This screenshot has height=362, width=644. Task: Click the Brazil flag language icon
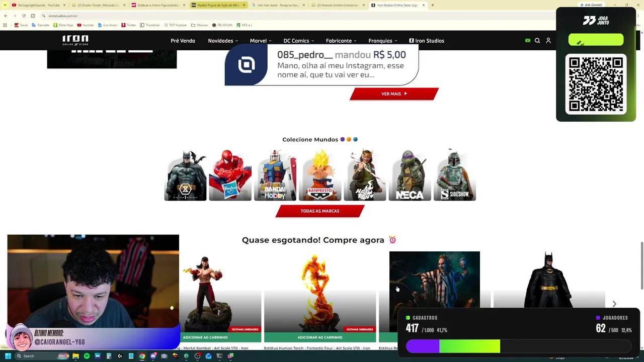tap(528, 41)
